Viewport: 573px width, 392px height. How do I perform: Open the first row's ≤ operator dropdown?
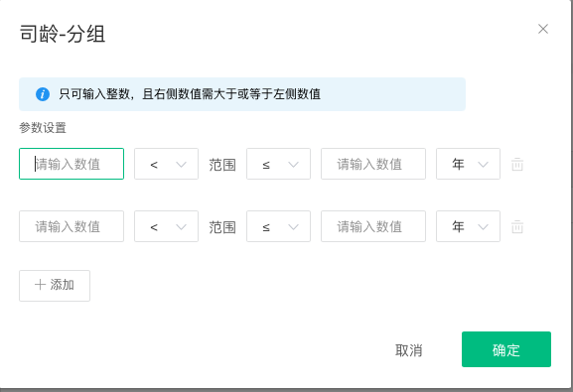(278, 164)
